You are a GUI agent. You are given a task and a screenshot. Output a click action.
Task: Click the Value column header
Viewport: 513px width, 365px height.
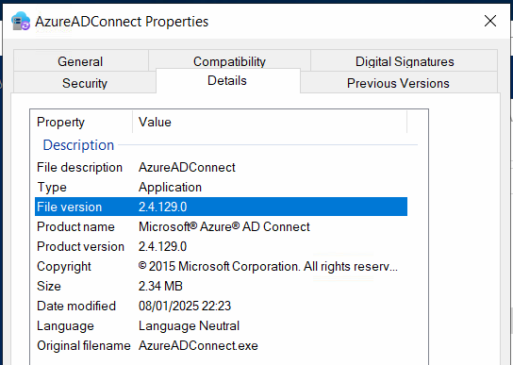tap(269, 122)
